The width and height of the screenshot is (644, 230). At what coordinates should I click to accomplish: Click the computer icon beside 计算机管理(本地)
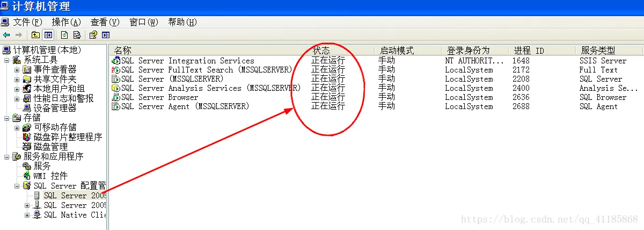click(x=6, y=50)
